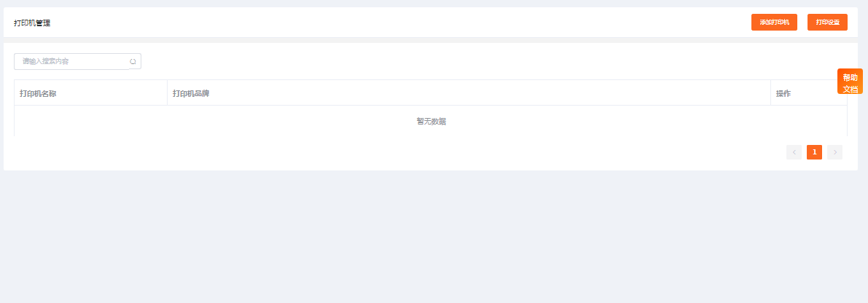Viewport: 868px width, 303px height.
Task: Select page 1 in pagination
Action: tap(814, 152)
